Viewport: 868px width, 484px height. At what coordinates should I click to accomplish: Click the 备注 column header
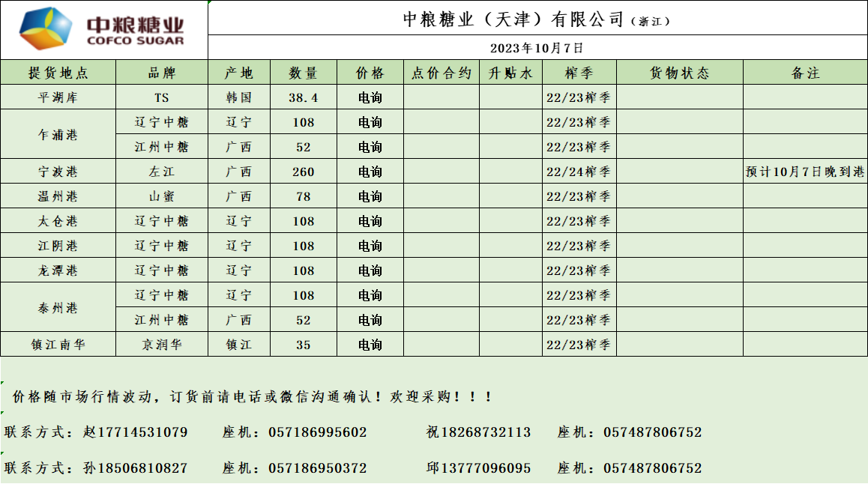805,73
